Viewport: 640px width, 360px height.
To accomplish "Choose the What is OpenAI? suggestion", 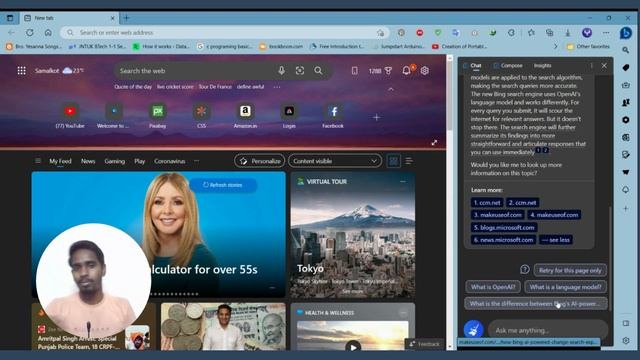I will [493, 287].
